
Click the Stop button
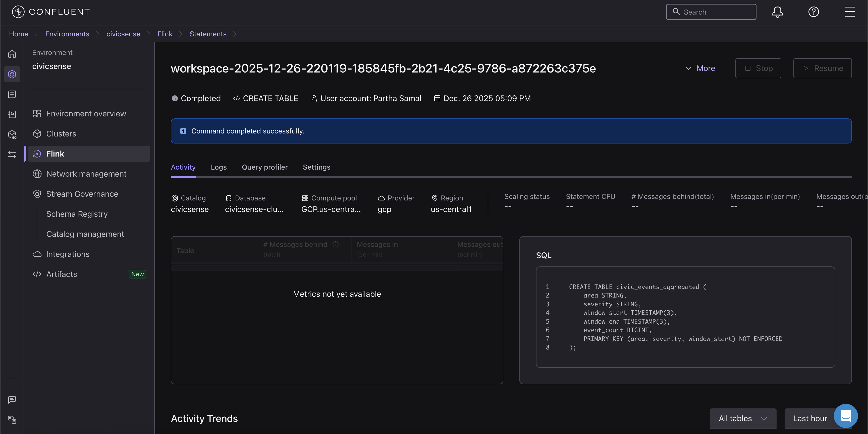click(x=758, y=68)
